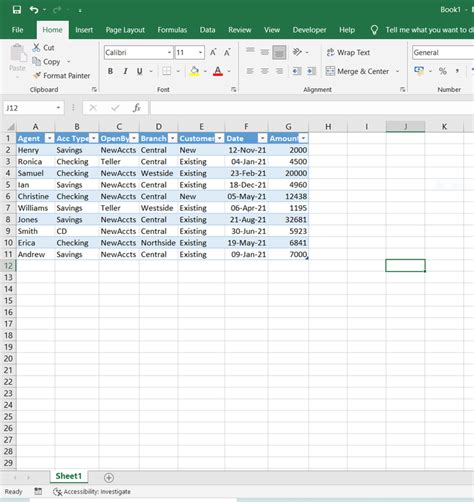This screenshot has width=474, height=502.
Task: Switch to the Data tab
Action: point(207,30)
